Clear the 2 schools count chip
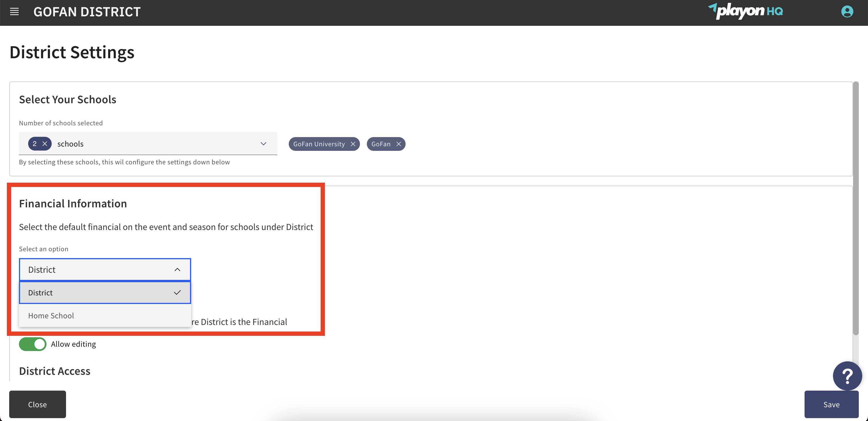This screenshot has height=421, width=868. [x=45, y=144]
